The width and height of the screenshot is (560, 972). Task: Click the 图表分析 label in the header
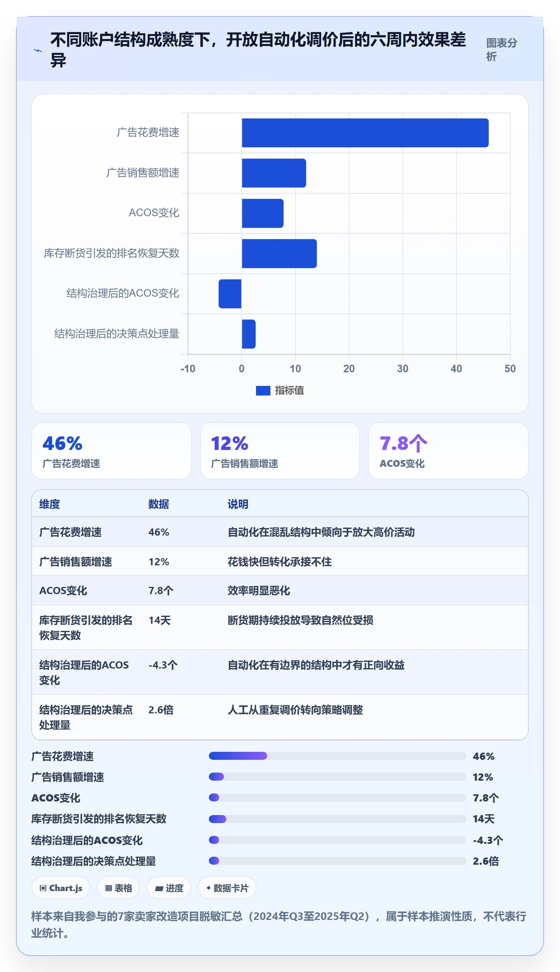click(x=502, y=50)
